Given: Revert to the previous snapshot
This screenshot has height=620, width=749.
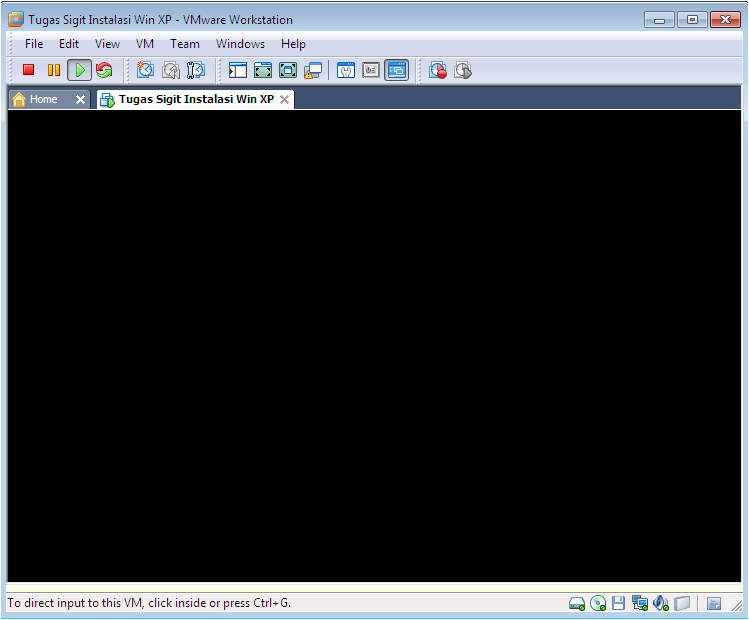Looking at the screenshot, I should point(171,70).
